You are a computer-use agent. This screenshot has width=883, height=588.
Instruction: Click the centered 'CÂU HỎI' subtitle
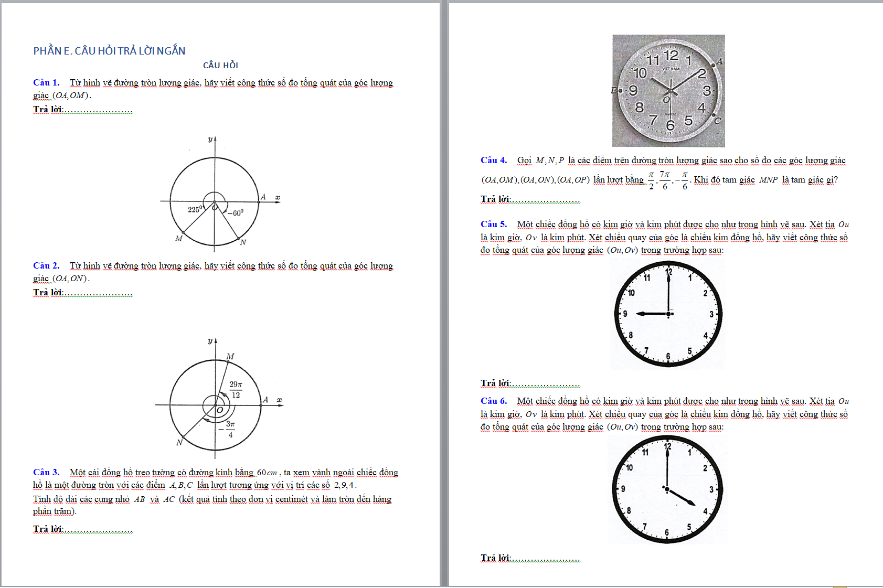[x=220, y=65]
